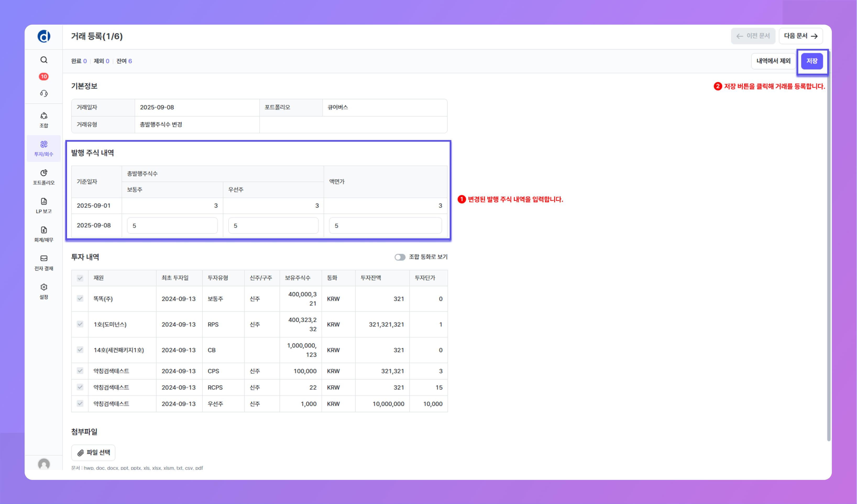Click the 파일 선택 attachment button

pyautogui.click(x=93, y=453)
